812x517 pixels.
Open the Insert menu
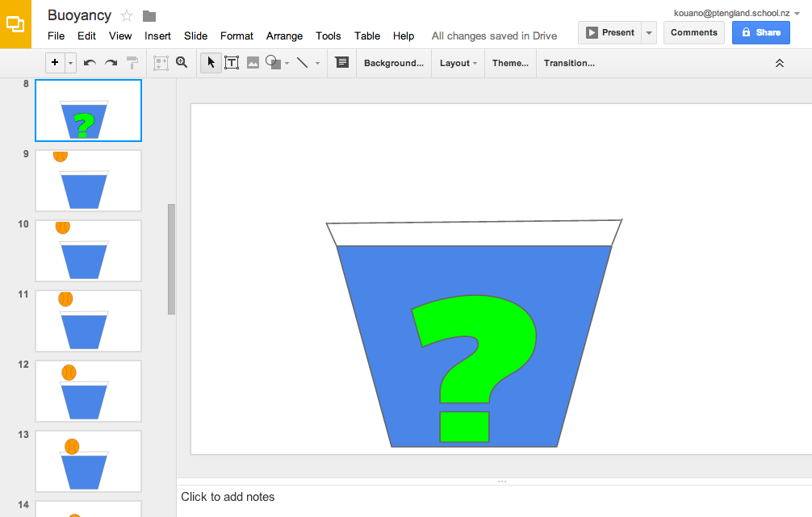(157, 35)
